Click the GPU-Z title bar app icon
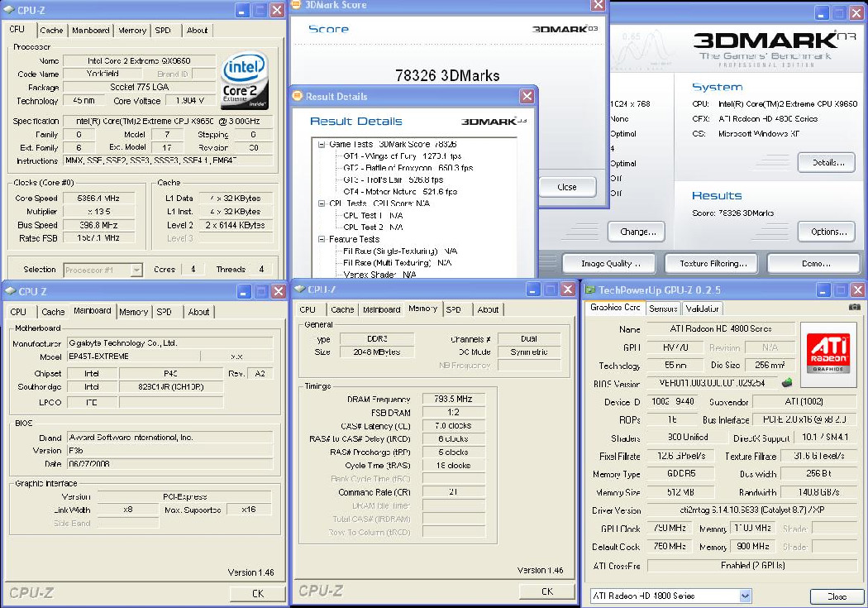Viewport: 868px width, 608px height. coord(590,290)
